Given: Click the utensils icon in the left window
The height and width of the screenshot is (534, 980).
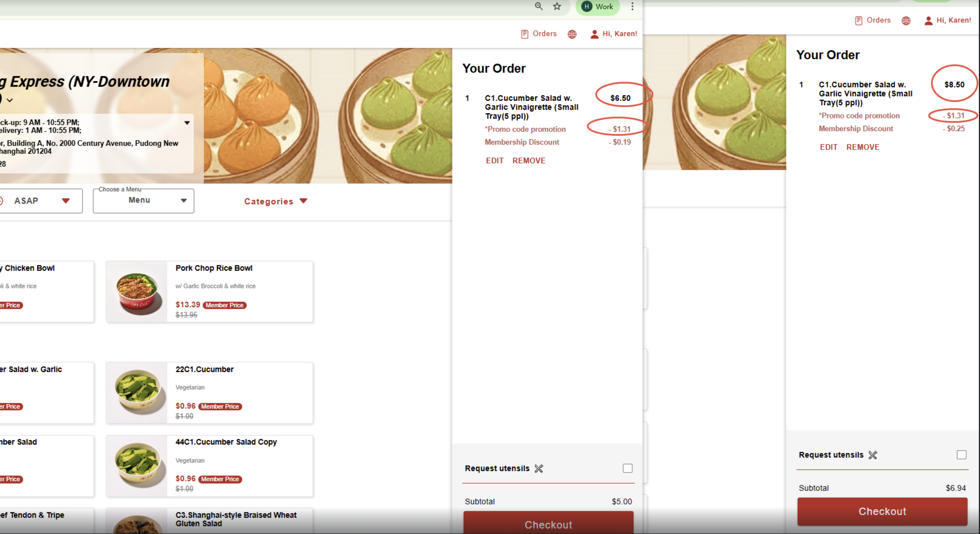Looking at the screenshot, I should (539, 469).
